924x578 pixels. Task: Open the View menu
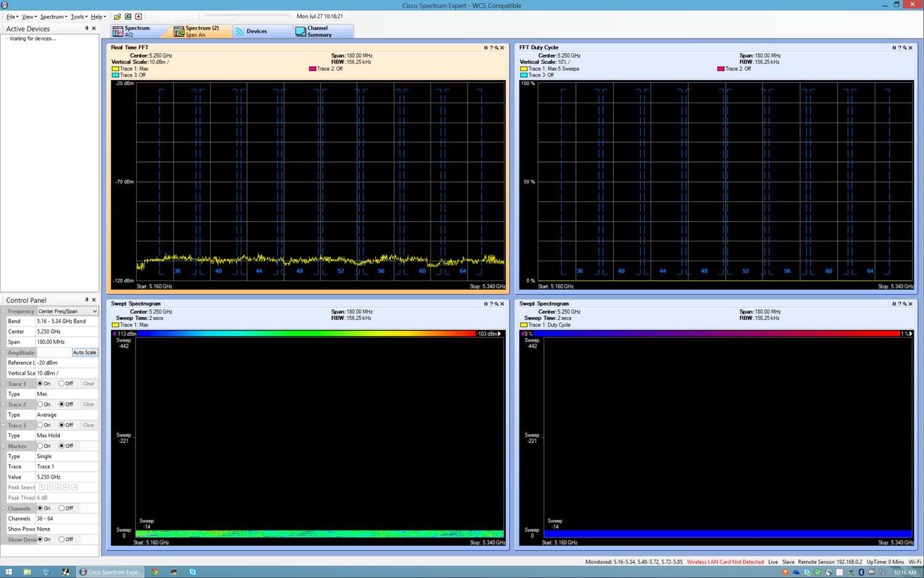(x=29, y=17)
